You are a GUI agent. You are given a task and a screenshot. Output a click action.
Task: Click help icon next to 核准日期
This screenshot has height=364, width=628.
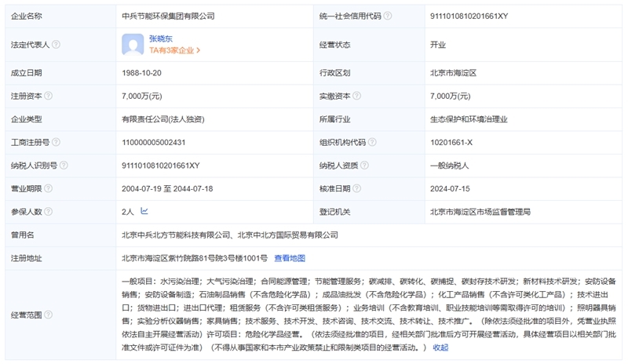(356, 189)
